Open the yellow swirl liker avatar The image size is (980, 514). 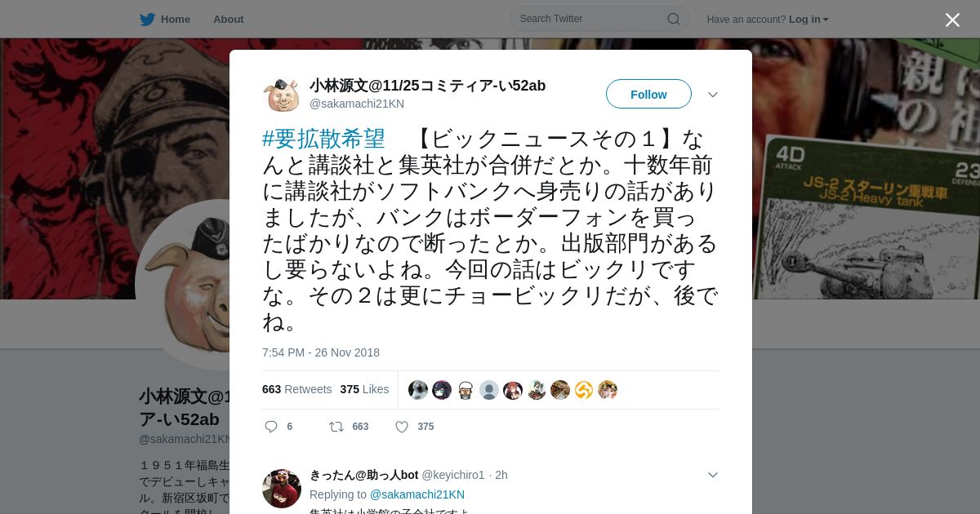coord(583,390)
